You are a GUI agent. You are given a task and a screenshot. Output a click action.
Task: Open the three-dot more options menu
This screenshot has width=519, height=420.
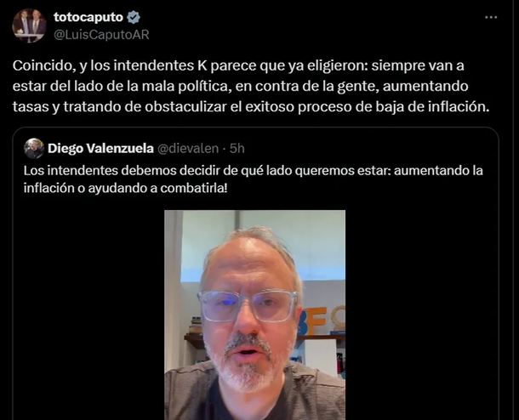click(x=491, y=18)
